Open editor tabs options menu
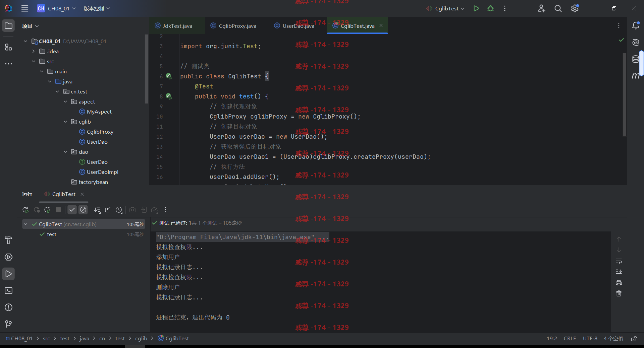Image resolution: width=644 pixels, height=348 pixels. tap(619, 25)
